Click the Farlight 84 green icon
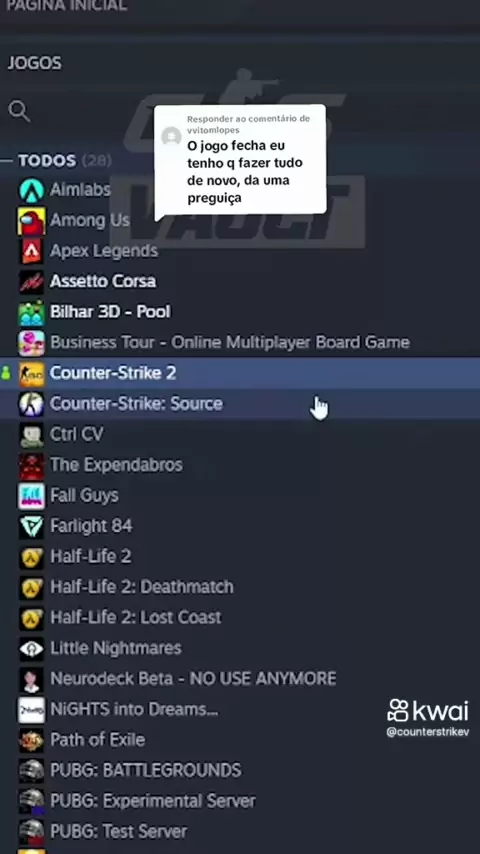480x854 pixels. (32, 526)
